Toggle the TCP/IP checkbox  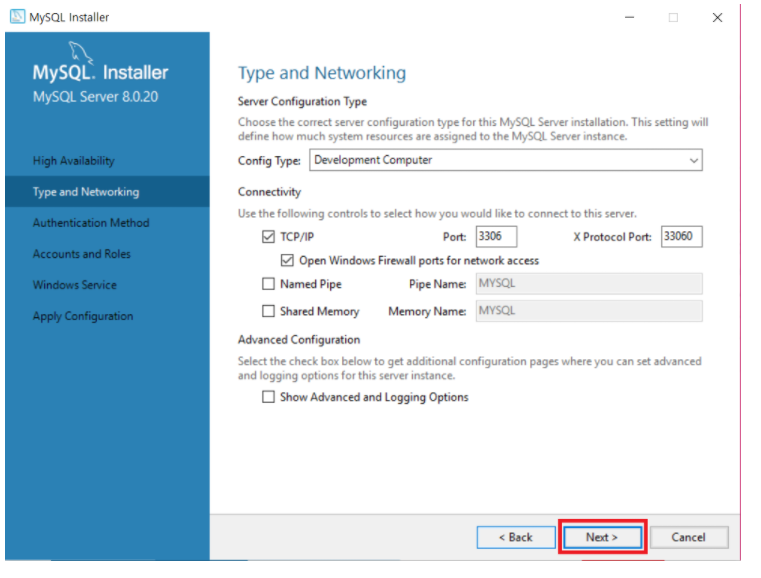[x=268, y=236]
